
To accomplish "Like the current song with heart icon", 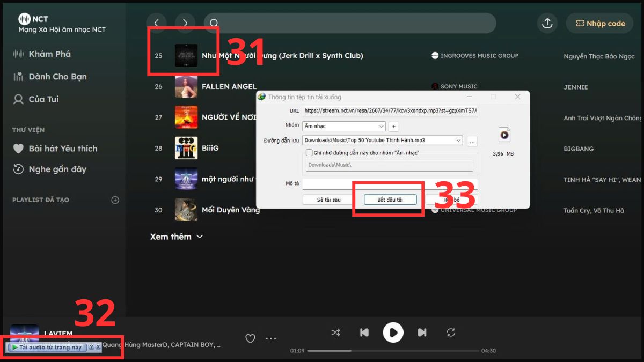I will click(x=250, y=338).
